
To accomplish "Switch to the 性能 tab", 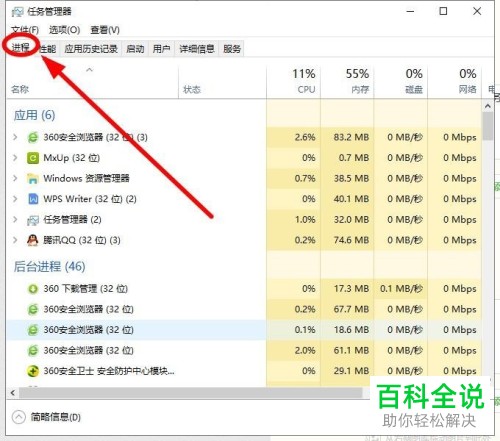I will point(48,49).
